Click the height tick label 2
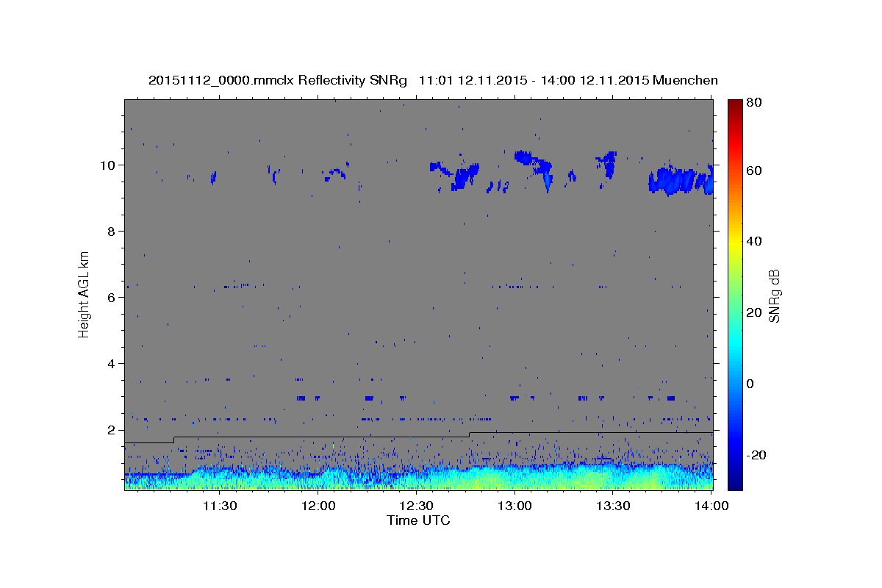This screenshot has height=588, width=882. coord(112,429)
